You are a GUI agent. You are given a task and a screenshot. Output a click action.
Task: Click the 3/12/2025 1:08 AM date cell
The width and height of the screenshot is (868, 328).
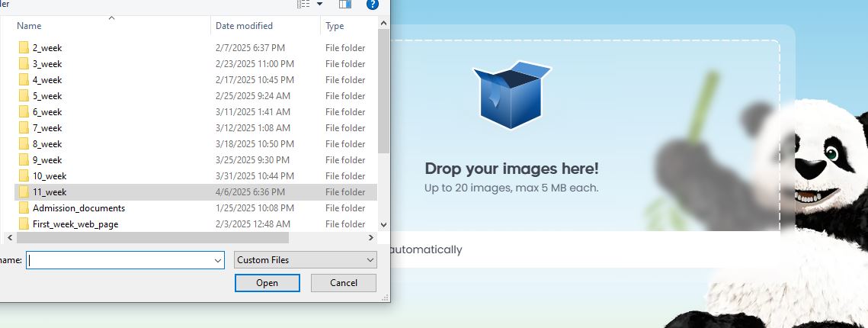point(252,128)
